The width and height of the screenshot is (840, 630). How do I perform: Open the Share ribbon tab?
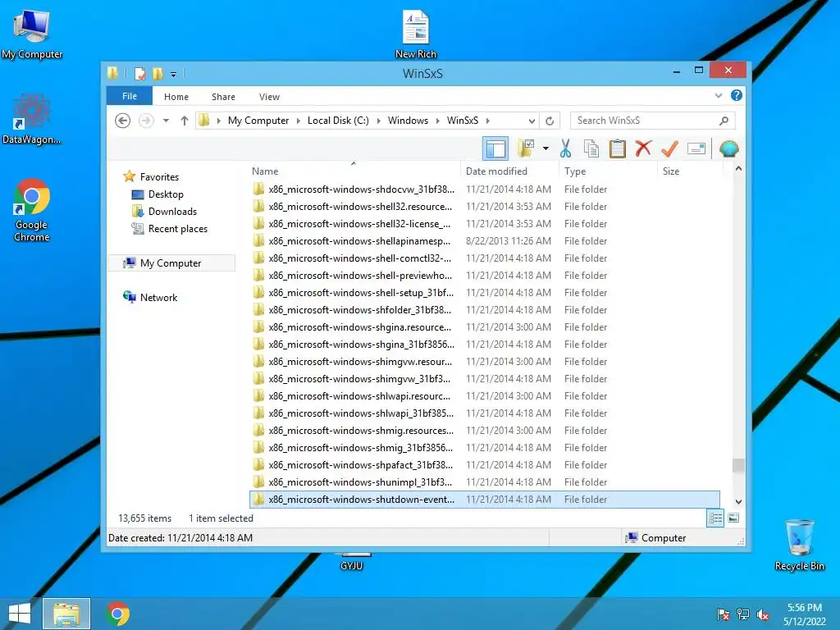coord(223,97)
